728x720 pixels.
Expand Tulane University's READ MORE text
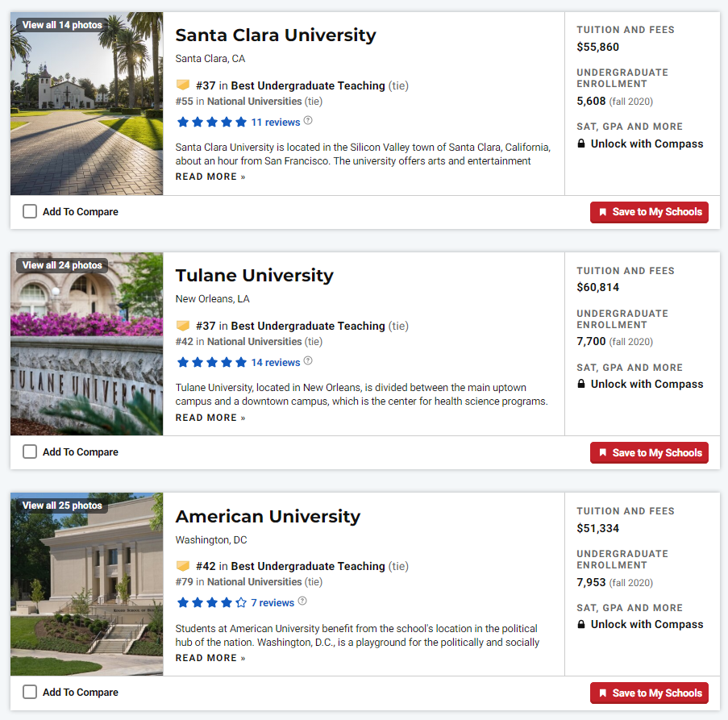tap(210, 418)
